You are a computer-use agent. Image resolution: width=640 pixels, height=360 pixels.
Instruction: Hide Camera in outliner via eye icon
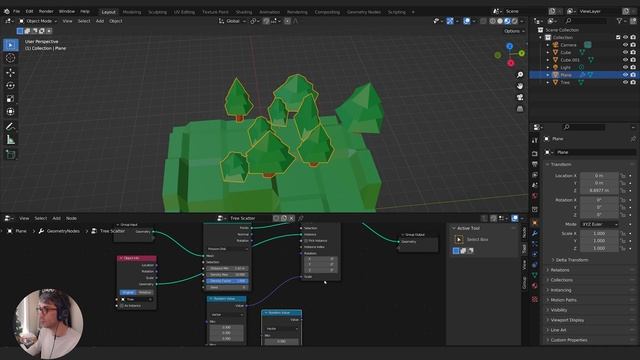(625, 45)
